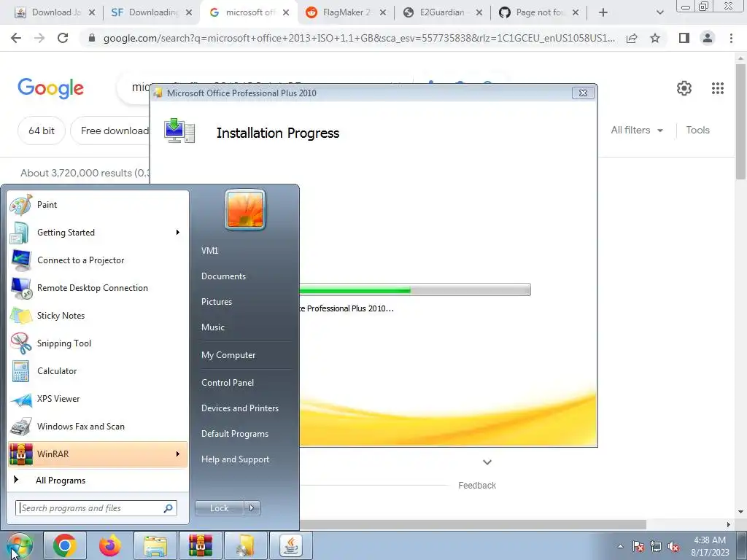
Task: Open Devices and Printers
Action: click(x=240, y=408)
